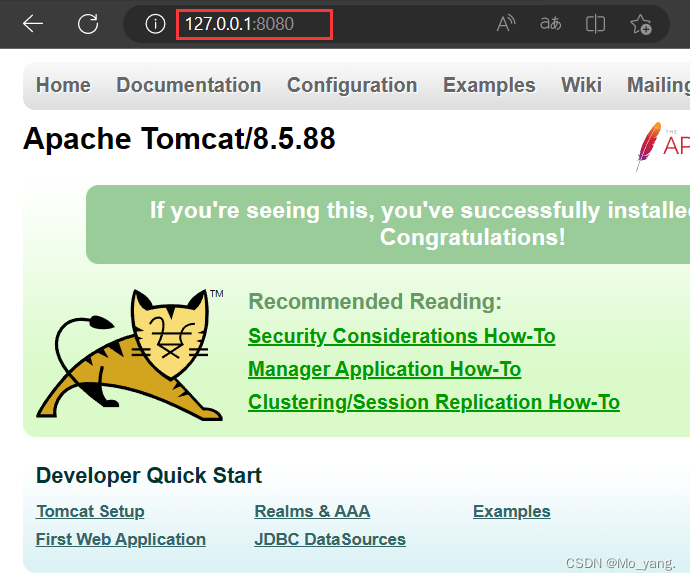
Task: Open the First Web Application link
Action: 121,540
